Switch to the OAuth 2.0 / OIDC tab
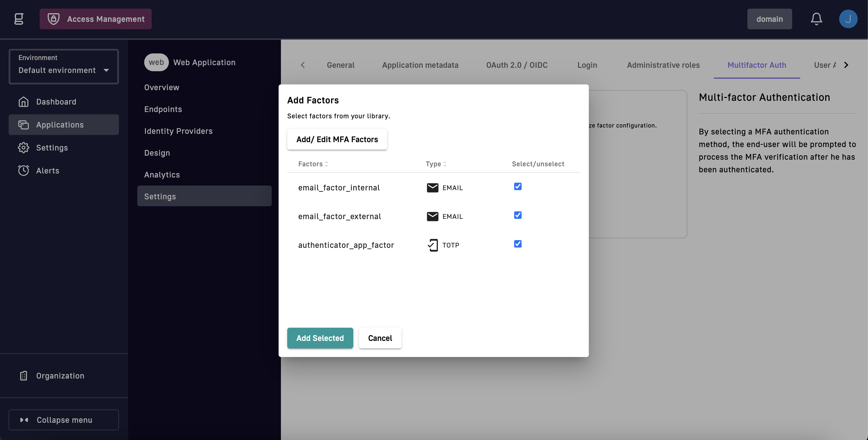This screenshot has height=440, width=868. [516, 65]
